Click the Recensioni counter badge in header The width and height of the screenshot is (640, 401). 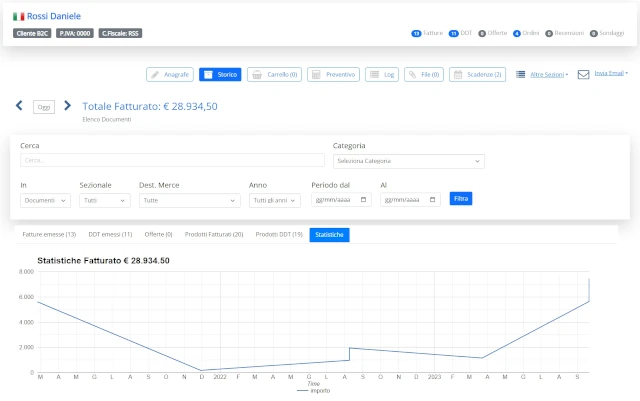(549, 33)
